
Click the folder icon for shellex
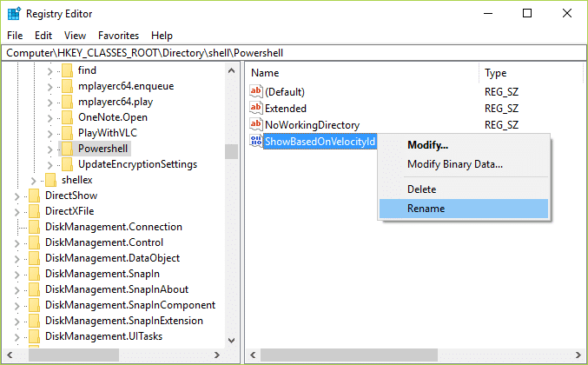[50, 180]
